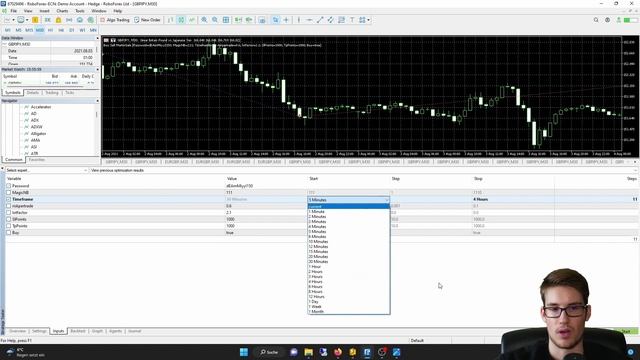Viewport: 640px width, 360px height.
Task: Switch chart timeframe to H1
Action: [x=50, y=30]
